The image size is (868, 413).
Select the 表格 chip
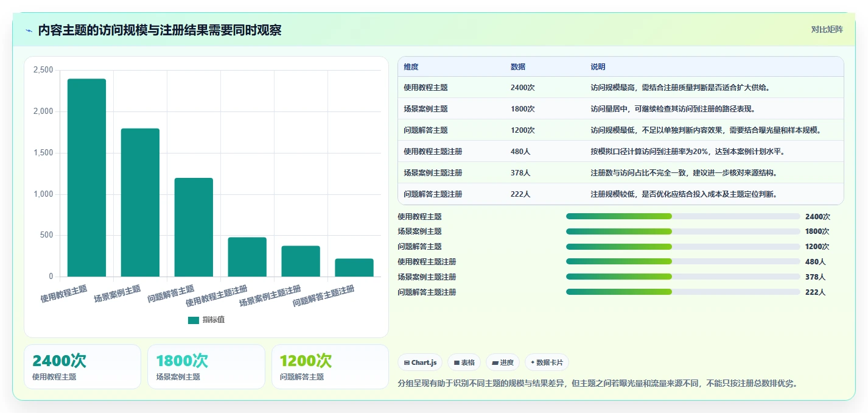464,362
